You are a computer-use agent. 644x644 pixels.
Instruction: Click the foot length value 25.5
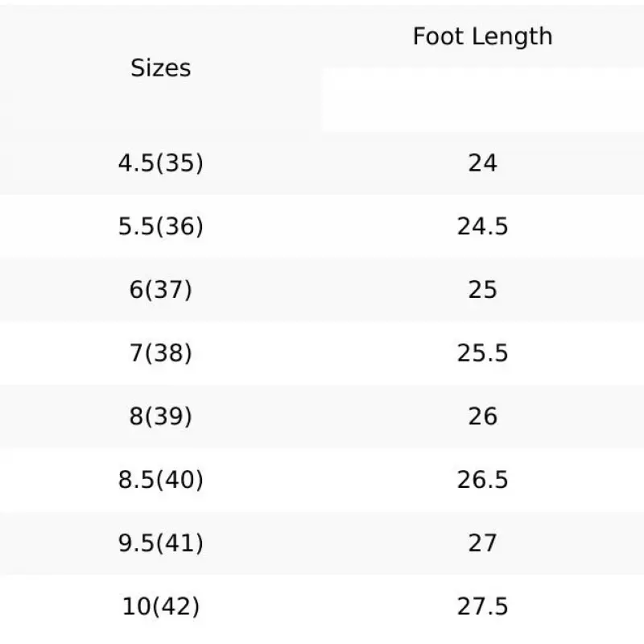[x=482, y=353]
